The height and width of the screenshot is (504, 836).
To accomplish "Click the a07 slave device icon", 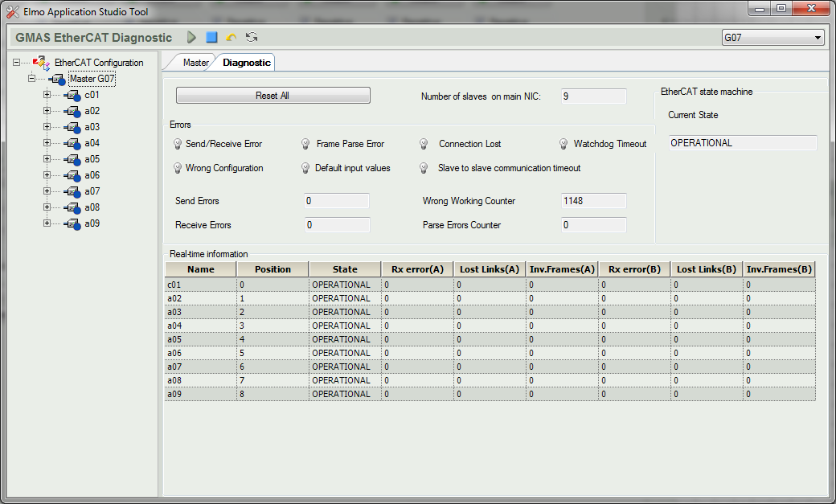I will click(x=72, y=191).
